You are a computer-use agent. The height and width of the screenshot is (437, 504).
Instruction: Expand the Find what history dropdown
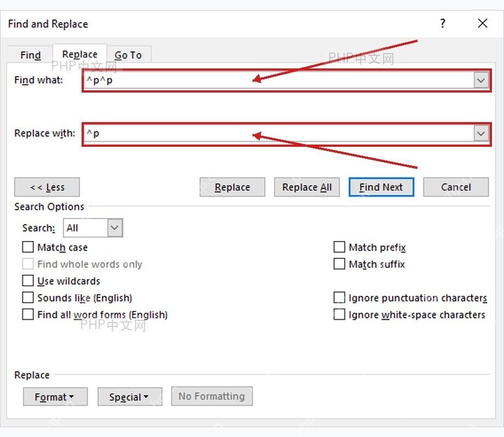(x=481, y=81)
